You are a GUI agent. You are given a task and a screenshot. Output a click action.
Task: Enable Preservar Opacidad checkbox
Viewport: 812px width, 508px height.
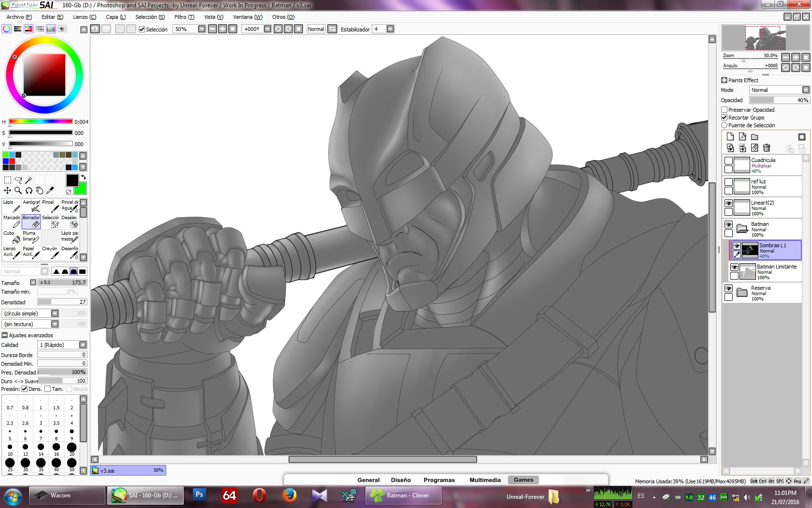coord(724,110)
